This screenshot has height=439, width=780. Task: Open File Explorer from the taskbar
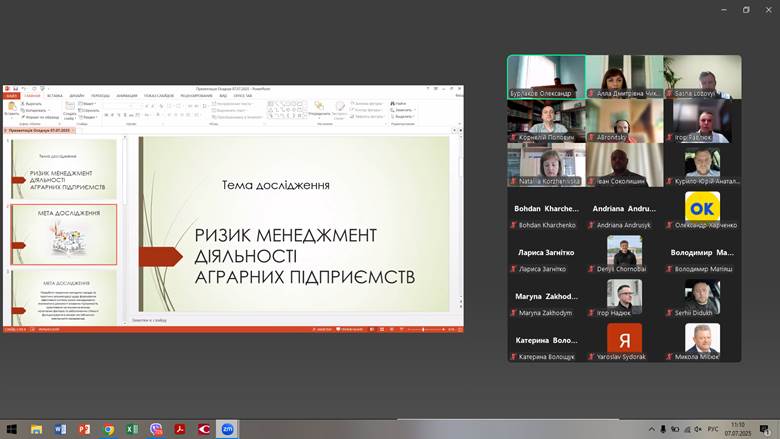click(x=36, y=429)
